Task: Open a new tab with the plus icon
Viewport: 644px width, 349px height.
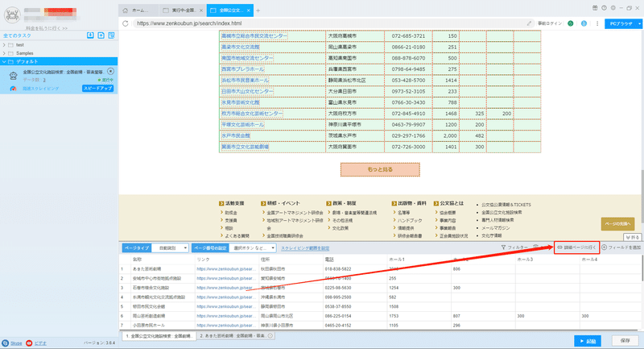Action: tap(258, 10)
